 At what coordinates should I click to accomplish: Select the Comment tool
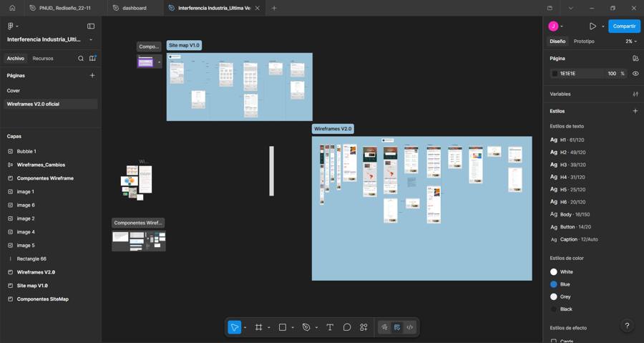[x=346, y=327]
